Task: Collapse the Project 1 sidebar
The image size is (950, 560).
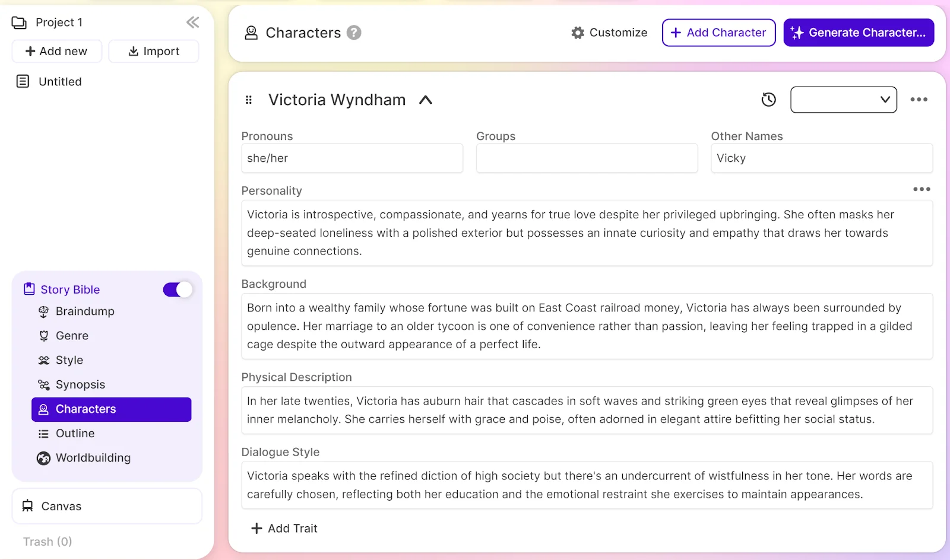Action: click(192, 22)
